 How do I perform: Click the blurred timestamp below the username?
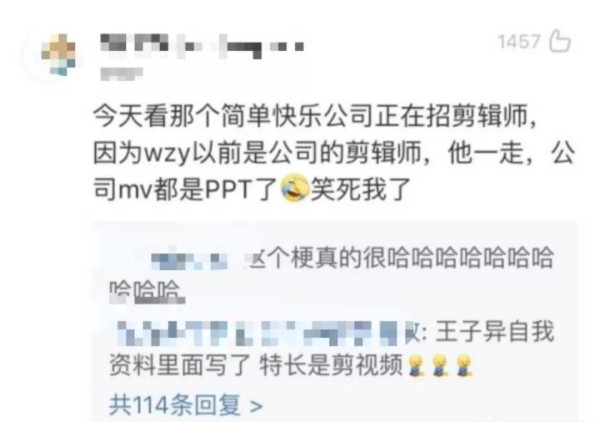coord(121,73)
